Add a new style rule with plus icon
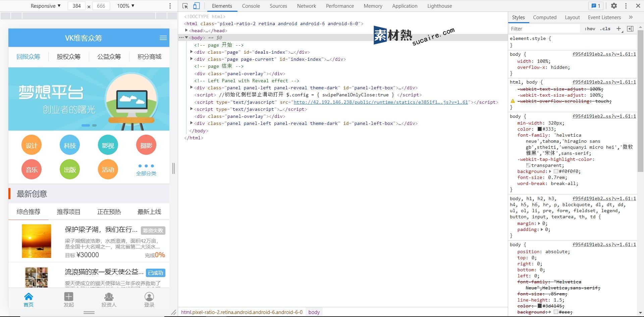644x317 pixels. tap(619, 29)
